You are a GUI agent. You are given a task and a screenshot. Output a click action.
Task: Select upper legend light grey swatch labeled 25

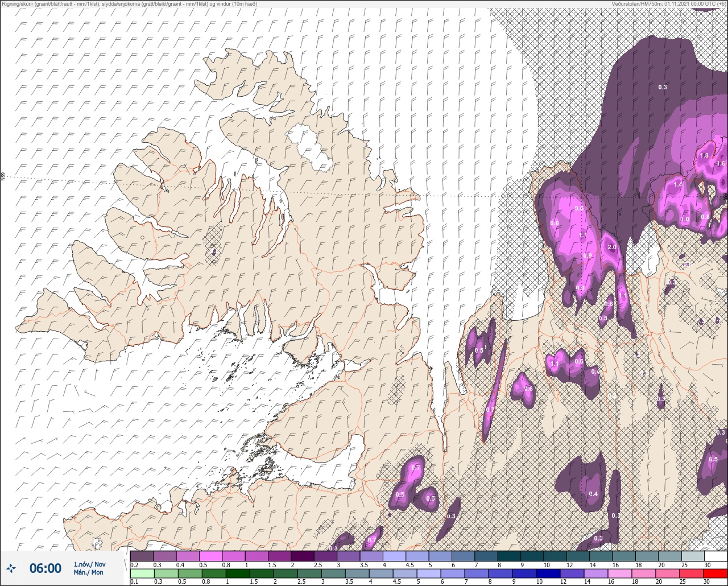[x=693, y=556]
